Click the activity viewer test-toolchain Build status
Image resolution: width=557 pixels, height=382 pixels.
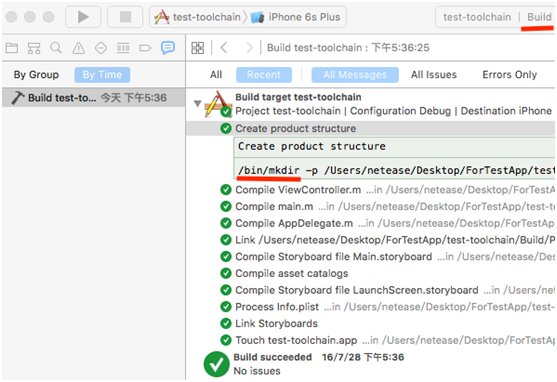coord(494,17)
